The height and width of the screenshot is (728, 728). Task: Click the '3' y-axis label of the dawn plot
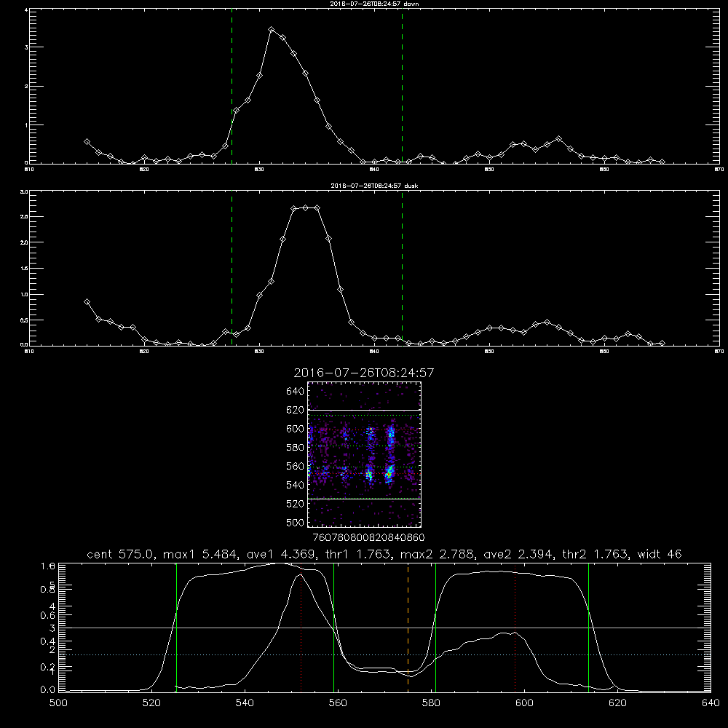27,47
